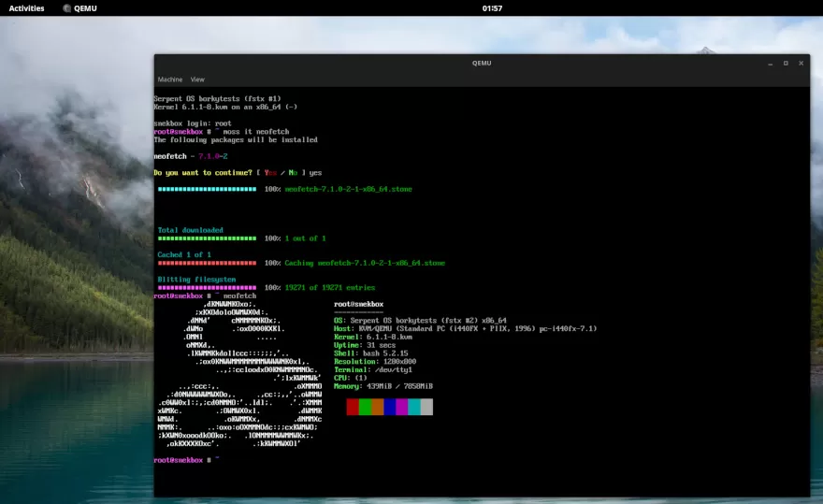823x504 pixels.
Task: Click the 'Host: KVM/QEMU' line
Action: pos(466,328)
